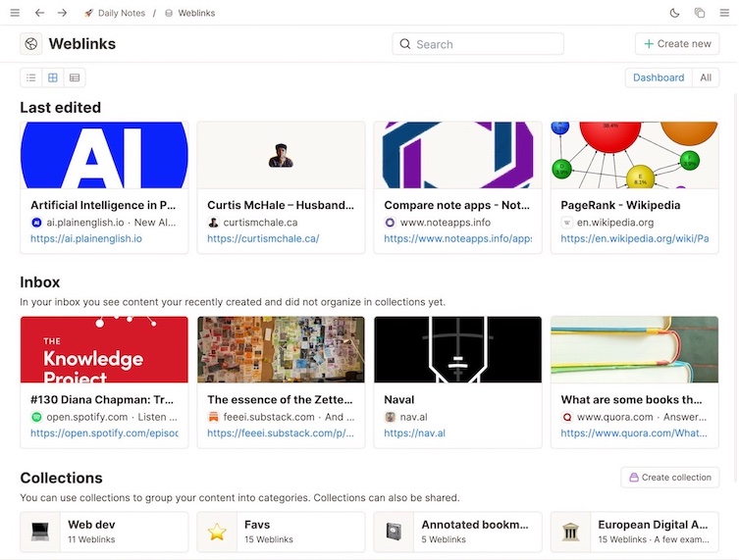Click the title 'Naval'
Screen dimensions: 739x560
(399, 400)
